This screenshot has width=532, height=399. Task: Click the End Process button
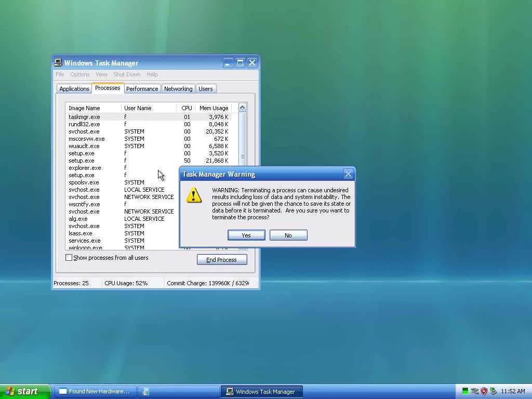[x=222, y=260]
